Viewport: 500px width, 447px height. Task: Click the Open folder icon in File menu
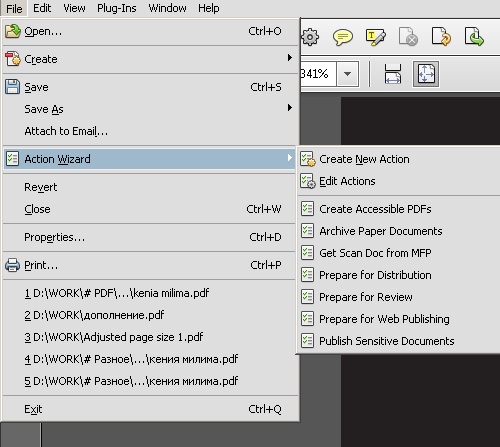tap(13, 31)
